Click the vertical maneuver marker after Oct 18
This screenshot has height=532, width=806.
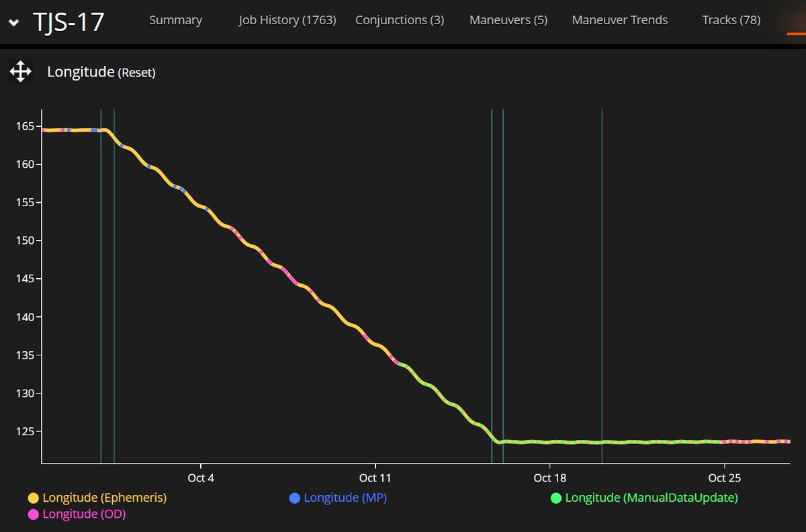[x=602, y=285]
